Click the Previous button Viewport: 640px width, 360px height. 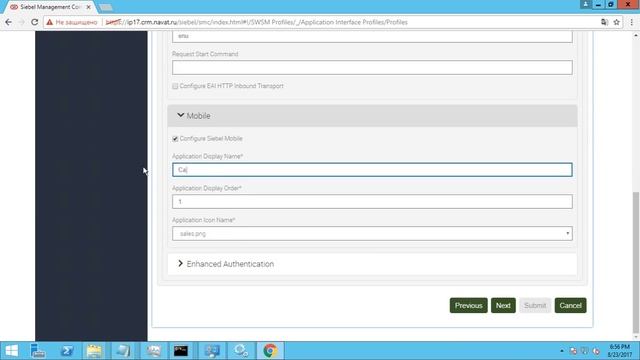(x=468, y=305)
